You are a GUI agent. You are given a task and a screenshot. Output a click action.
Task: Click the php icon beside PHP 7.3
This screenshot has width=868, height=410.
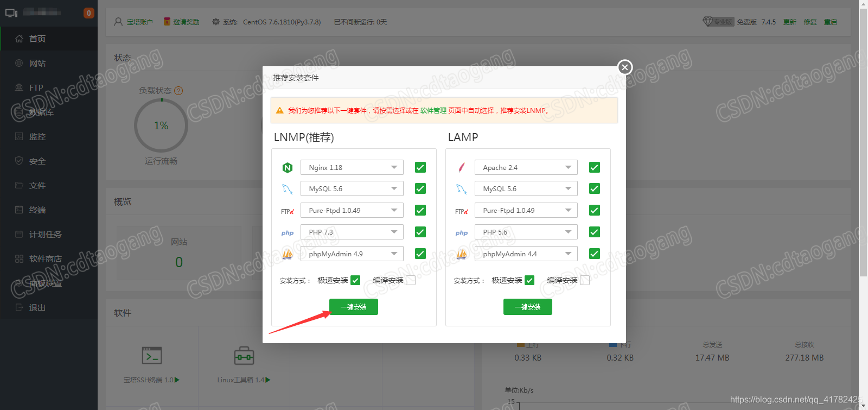click(x=288, y=233)
